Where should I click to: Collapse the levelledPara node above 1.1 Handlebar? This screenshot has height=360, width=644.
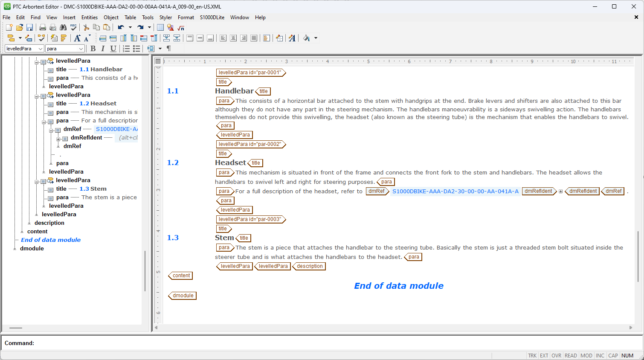tap(37, 62)
